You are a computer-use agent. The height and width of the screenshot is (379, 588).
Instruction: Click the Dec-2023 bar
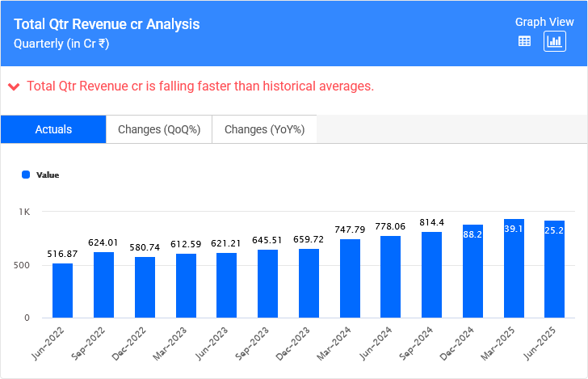(x=309, y=283)
